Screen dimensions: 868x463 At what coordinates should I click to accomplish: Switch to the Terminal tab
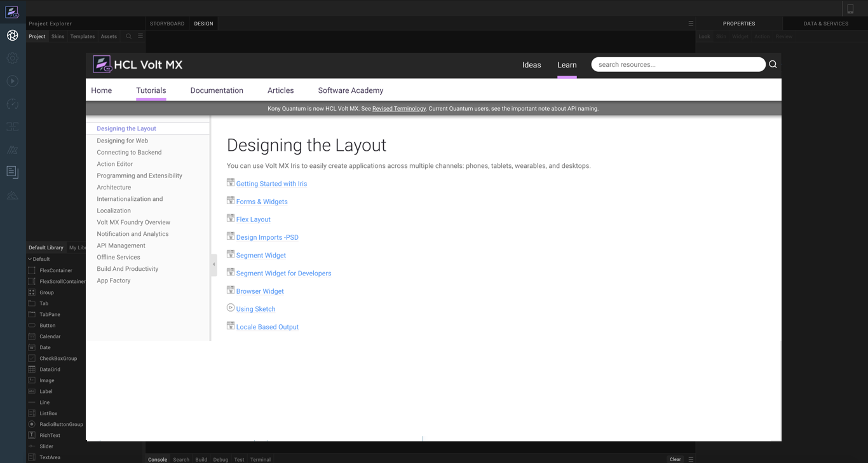pos(261,459)
